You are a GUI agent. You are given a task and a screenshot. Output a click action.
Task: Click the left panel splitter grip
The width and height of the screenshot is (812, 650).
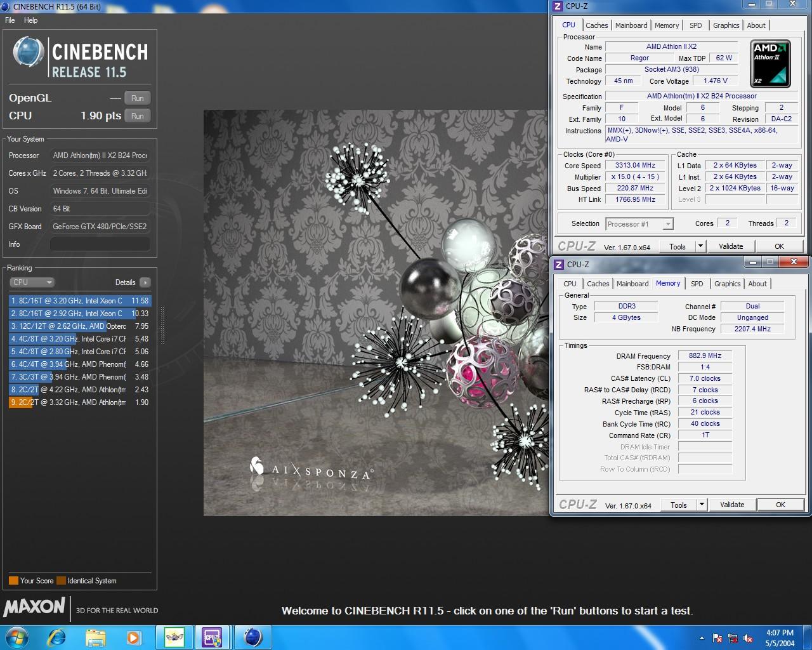pos(162,326)
